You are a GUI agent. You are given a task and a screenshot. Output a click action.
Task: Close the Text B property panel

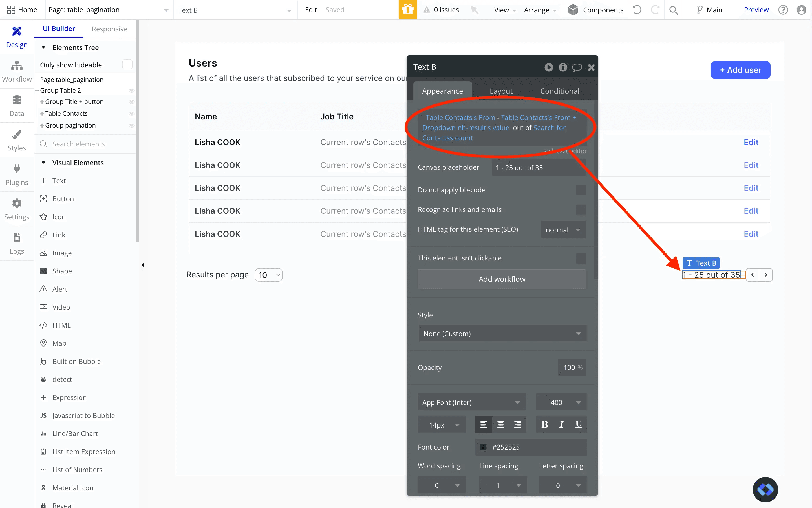click(x=591, y=67)
